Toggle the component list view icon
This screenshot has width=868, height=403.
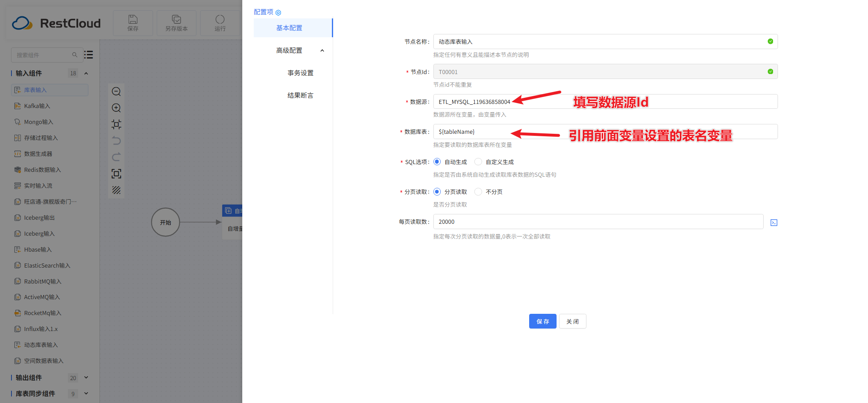(89, 55)
